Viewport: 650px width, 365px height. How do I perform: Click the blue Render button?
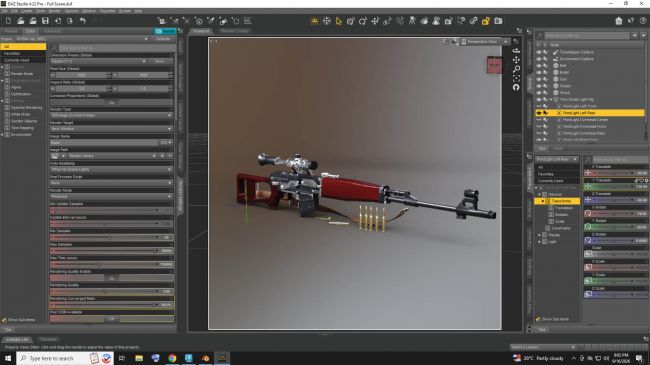tap(165, 31)
